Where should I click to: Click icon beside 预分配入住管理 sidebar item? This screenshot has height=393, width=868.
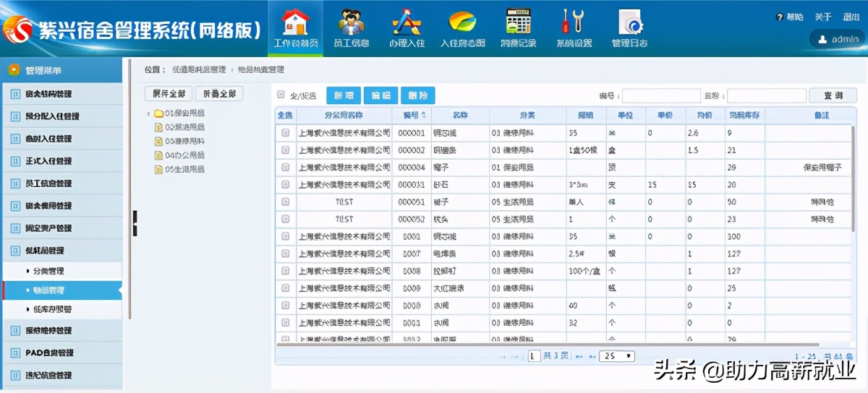(15, 116)
